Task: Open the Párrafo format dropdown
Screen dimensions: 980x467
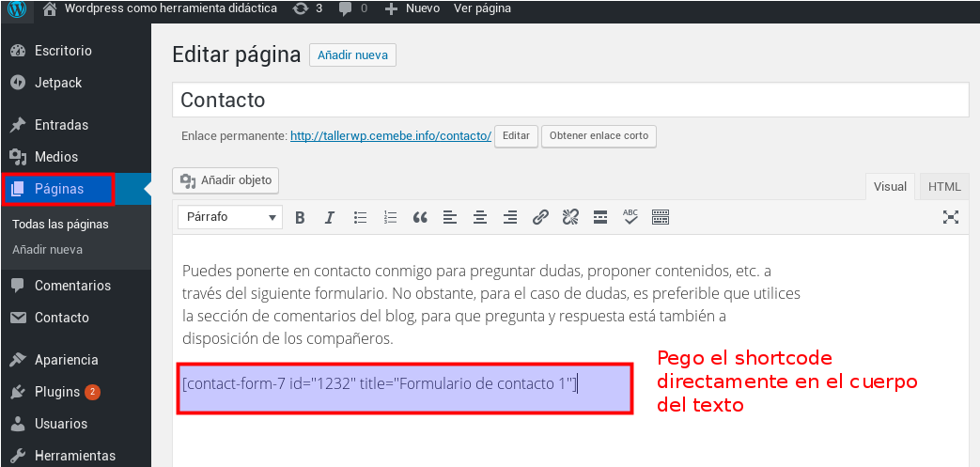Action: point(230,217)
